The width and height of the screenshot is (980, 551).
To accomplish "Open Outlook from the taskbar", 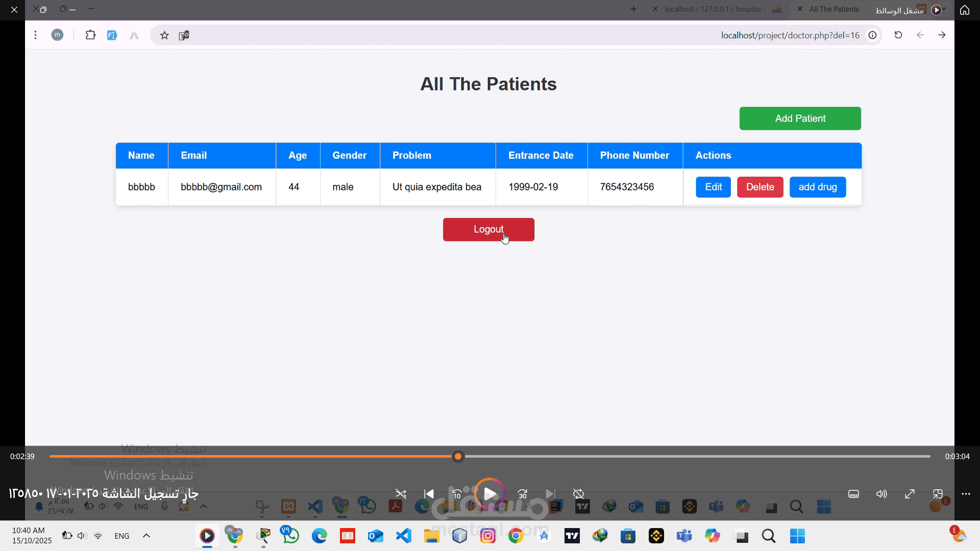I will 375,536.
